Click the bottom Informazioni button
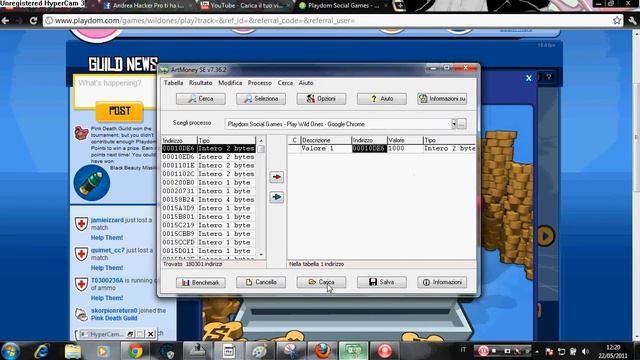Viewport: 640px width, 360px height. [442, 282]
